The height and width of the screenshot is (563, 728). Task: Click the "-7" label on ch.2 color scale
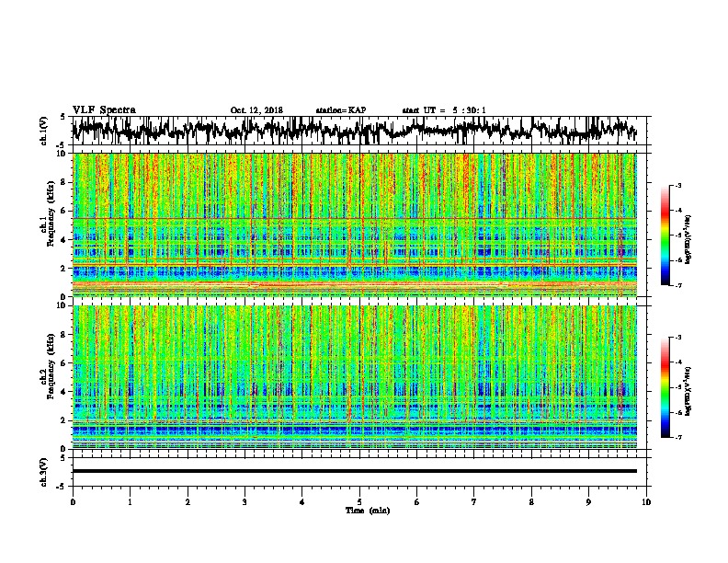tap(677, 437)
